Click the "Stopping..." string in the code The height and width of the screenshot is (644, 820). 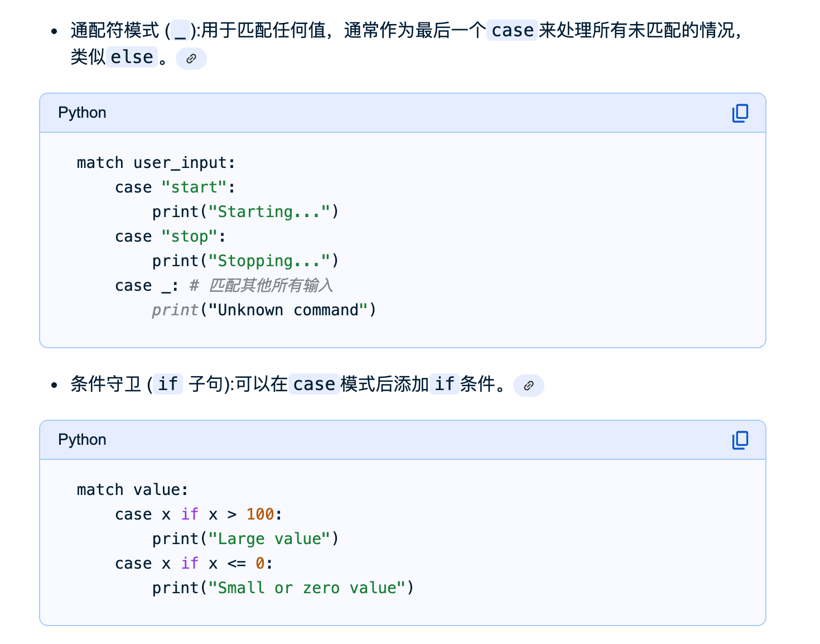point(269,261)
